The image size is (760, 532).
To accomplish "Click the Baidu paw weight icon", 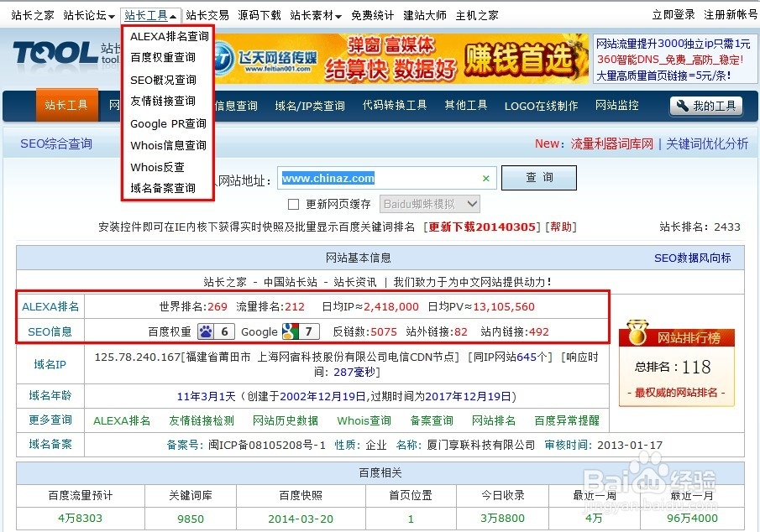I will pyautogui.click(x=206, y=331).
